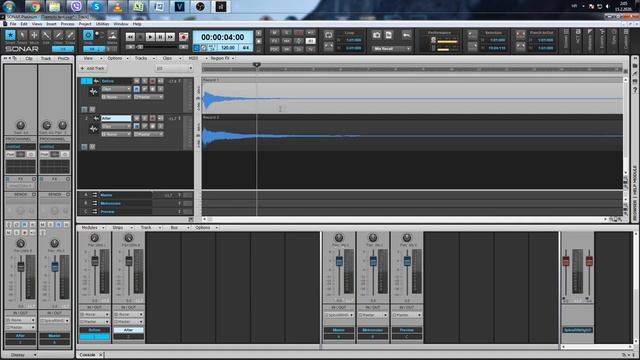
Task: Open the Region FX dropdown menu
Action: (x=222, y=58)
